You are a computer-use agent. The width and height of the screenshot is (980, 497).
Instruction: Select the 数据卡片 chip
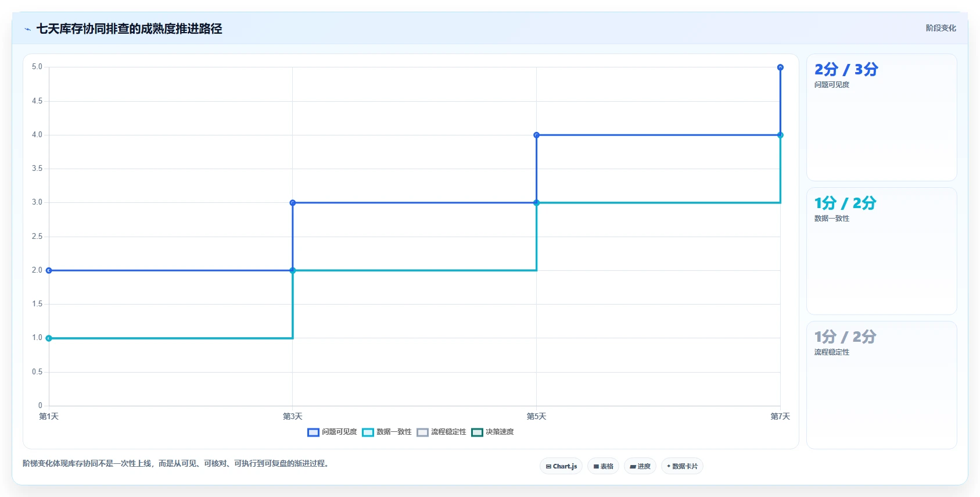pyautogui.click(x=682, y=466)
